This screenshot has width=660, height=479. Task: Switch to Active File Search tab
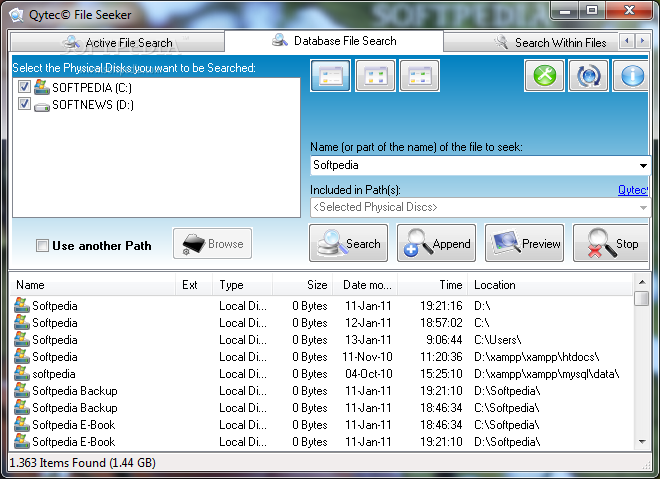(x=117, y=43)
